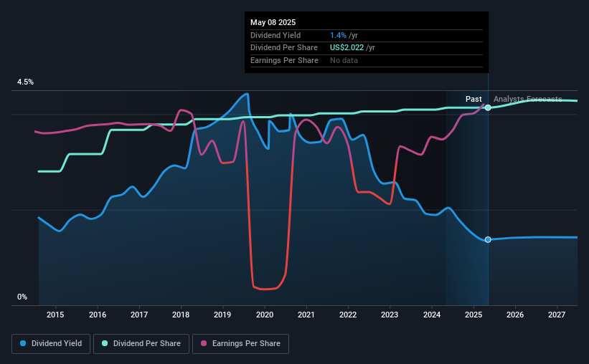Toggle the Earnings Per Share legend button
The image size is (589, 364).
pos(240,344)
